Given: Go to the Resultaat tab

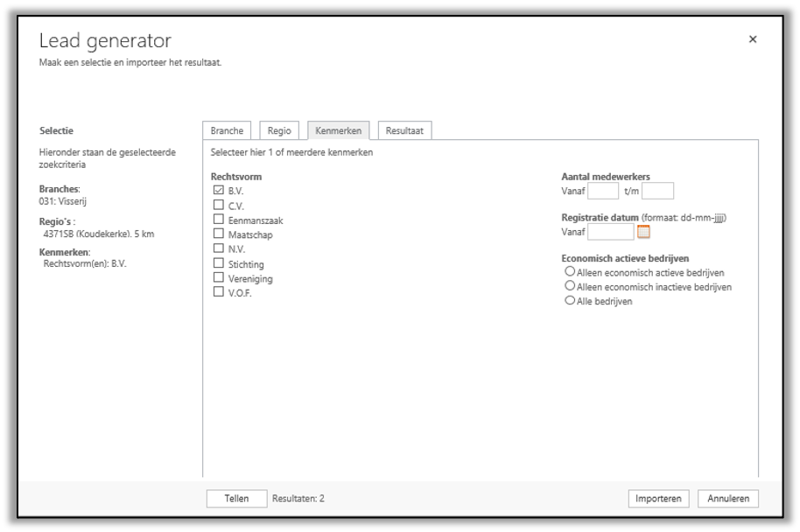Looking at the screenshot, I should tap(404, 130).
